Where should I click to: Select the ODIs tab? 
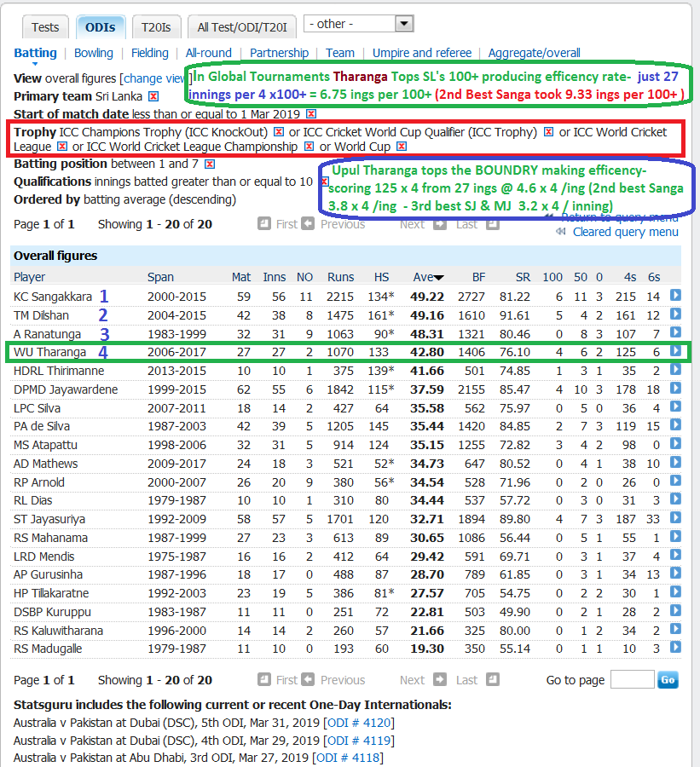click(x=101, y=27)
